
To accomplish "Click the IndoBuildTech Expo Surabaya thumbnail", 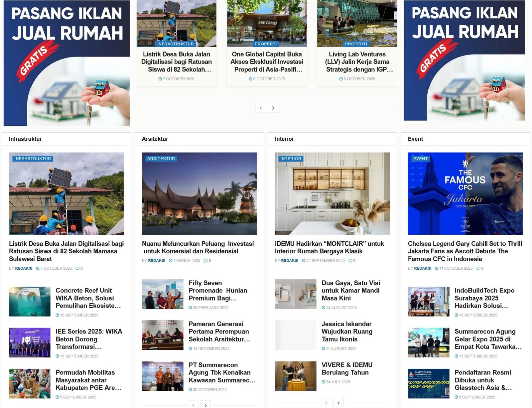I will pos(428,301).
